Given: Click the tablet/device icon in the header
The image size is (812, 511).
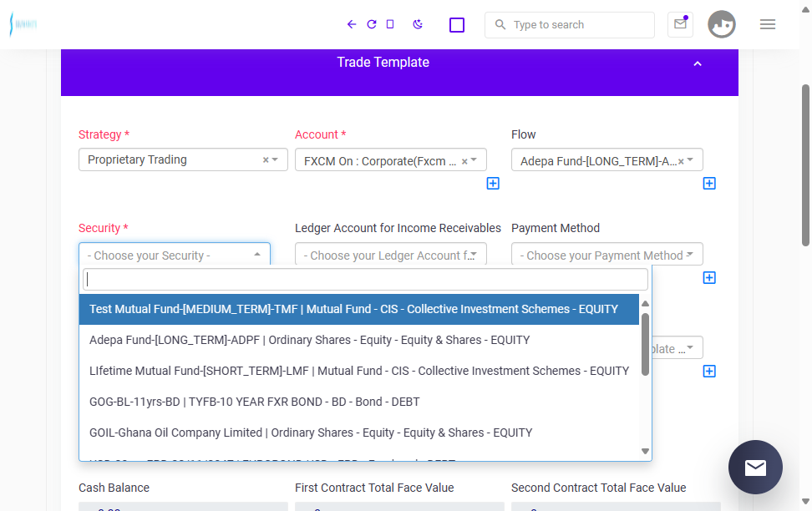Looking at the screenshot, I should (x=390, y=24).
